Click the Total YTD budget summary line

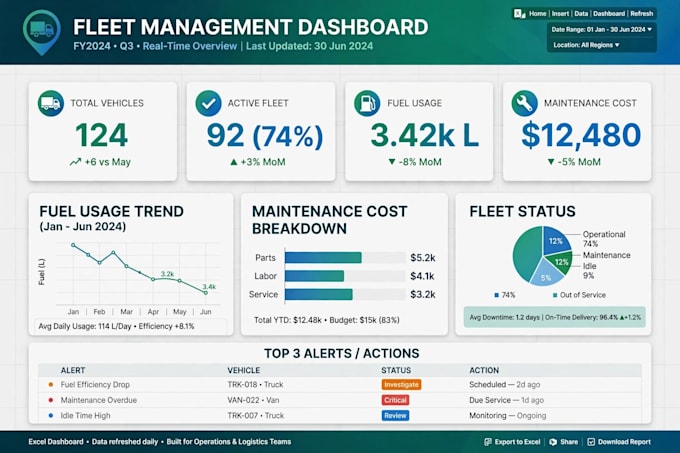[327, 320]
